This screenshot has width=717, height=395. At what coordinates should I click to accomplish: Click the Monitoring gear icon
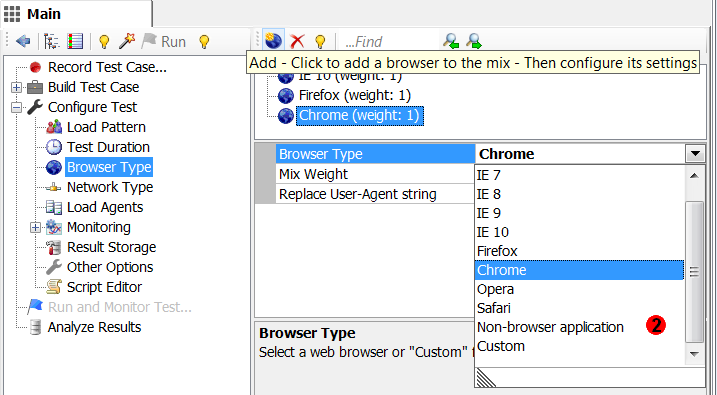pyautogui.click(x=54, y=227)
